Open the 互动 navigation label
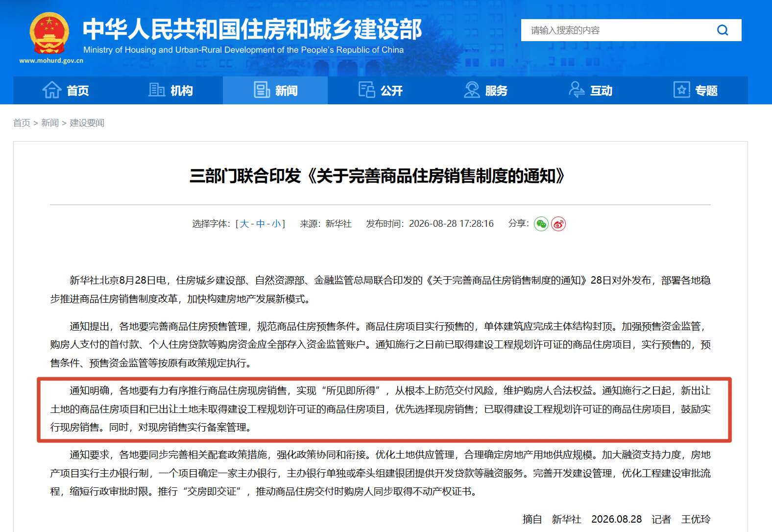 click(601, 91)
